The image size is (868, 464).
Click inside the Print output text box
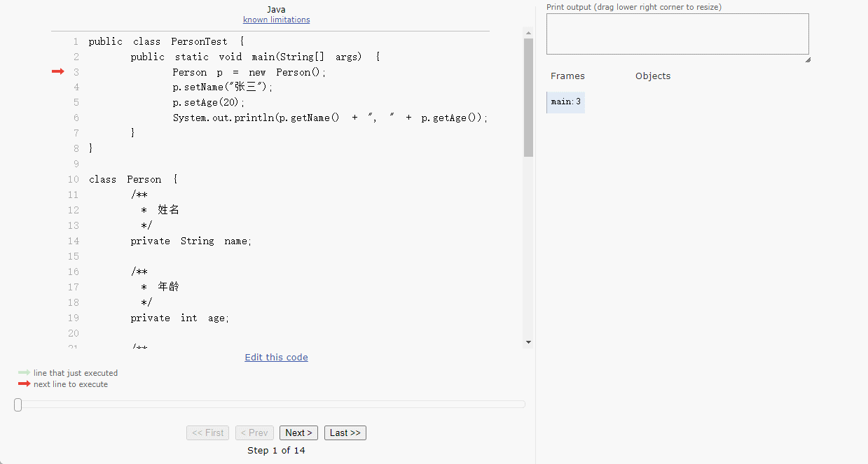click(x=677, y=34)
